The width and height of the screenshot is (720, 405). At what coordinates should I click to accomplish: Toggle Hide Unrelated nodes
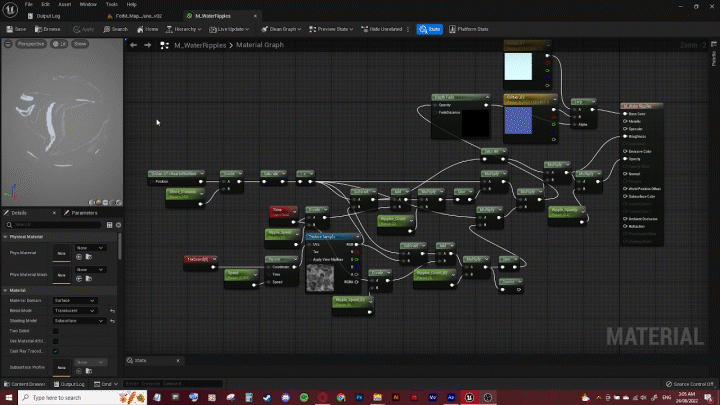382,29
